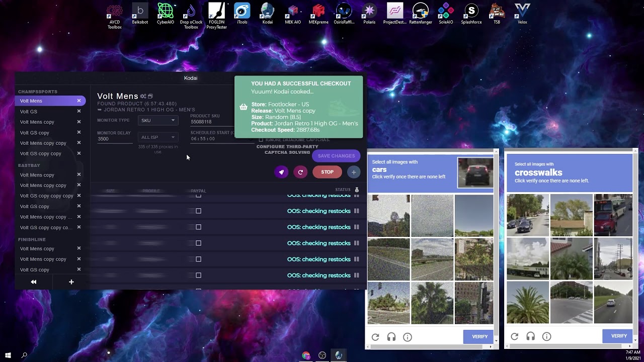
Task: Open the iTools desktop shortcut
Action: click(242, 14)
